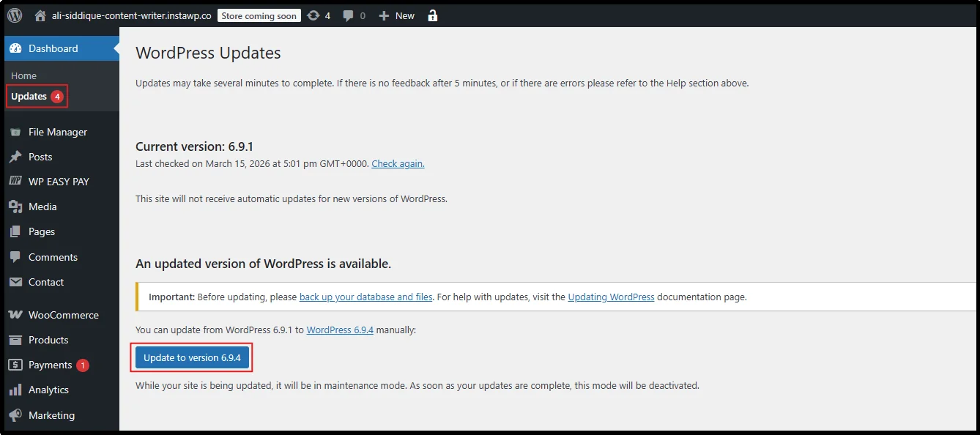This screenshot has width=980, height=435.
Task: Click the updates refresh icon in admin bar
Action: [x=313, y=15]
